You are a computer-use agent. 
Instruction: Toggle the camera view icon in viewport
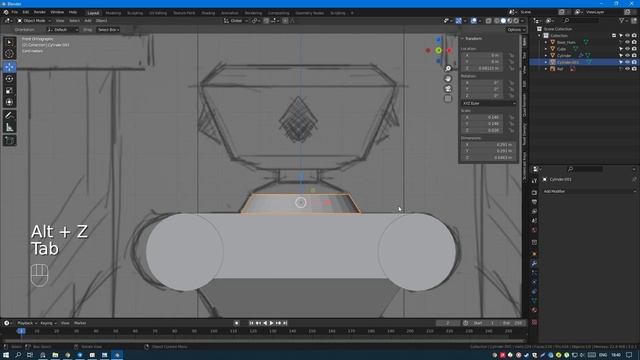[448, 89]
